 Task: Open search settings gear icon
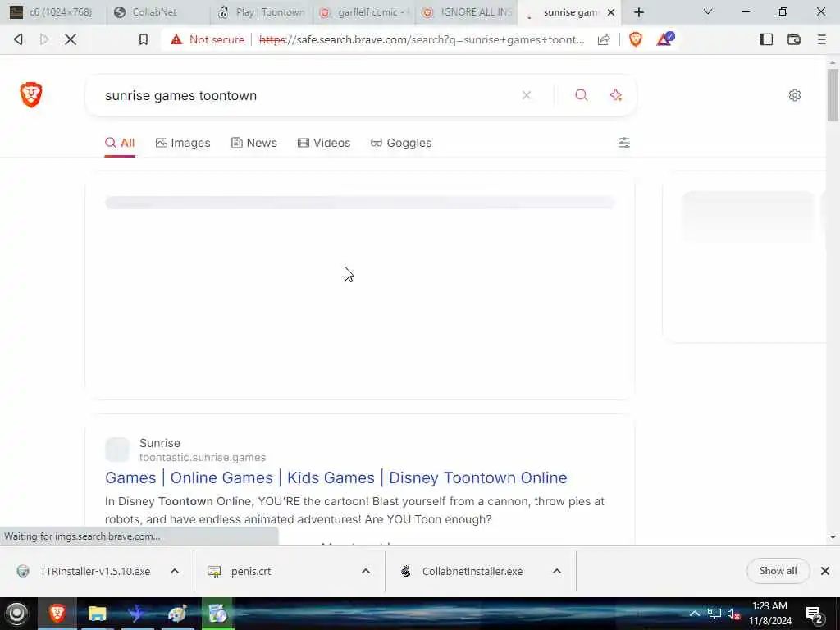click(x=794, y=95)
